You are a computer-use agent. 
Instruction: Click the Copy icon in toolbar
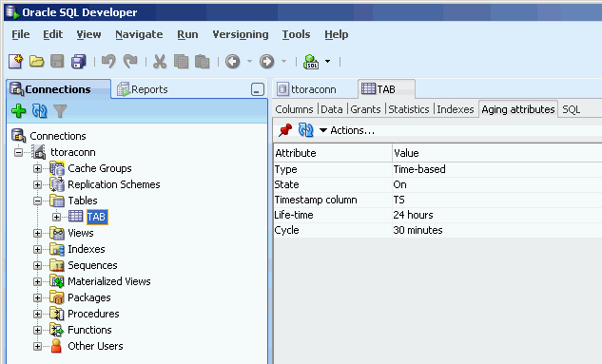pos(181,62)
